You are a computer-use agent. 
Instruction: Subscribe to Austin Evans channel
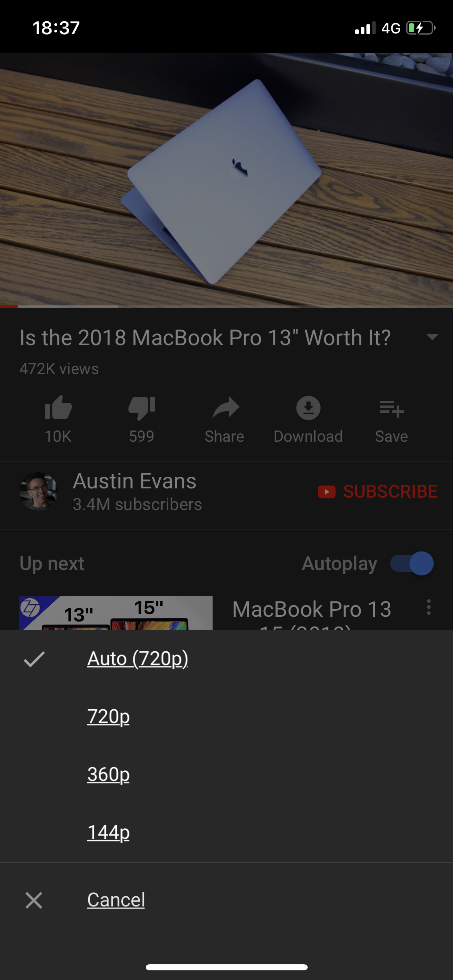coord(378,492)
